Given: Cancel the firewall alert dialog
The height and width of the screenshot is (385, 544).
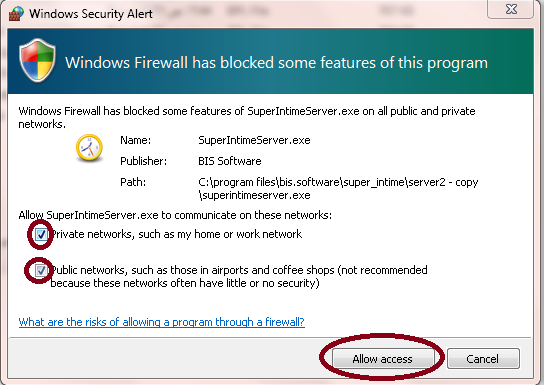Looking at the screenshot, I should point(483,359).
